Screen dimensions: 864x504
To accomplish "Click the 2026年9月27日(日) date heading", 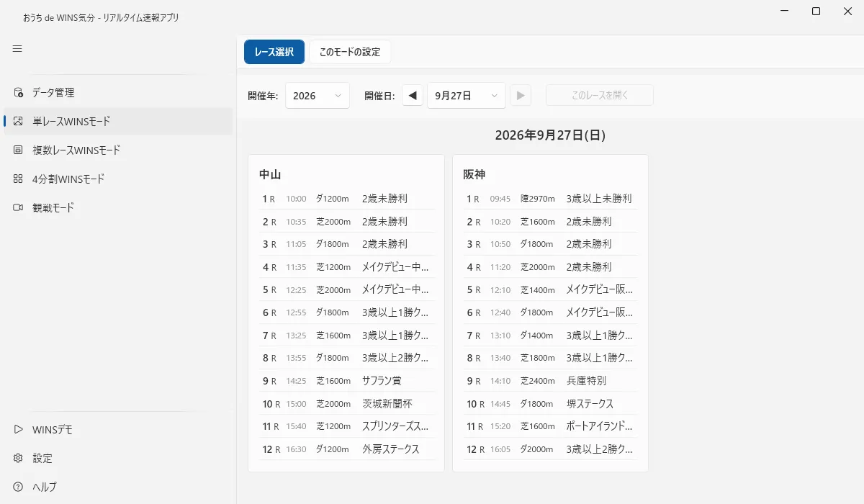I will pyautogui.click(x=550, y=135).
